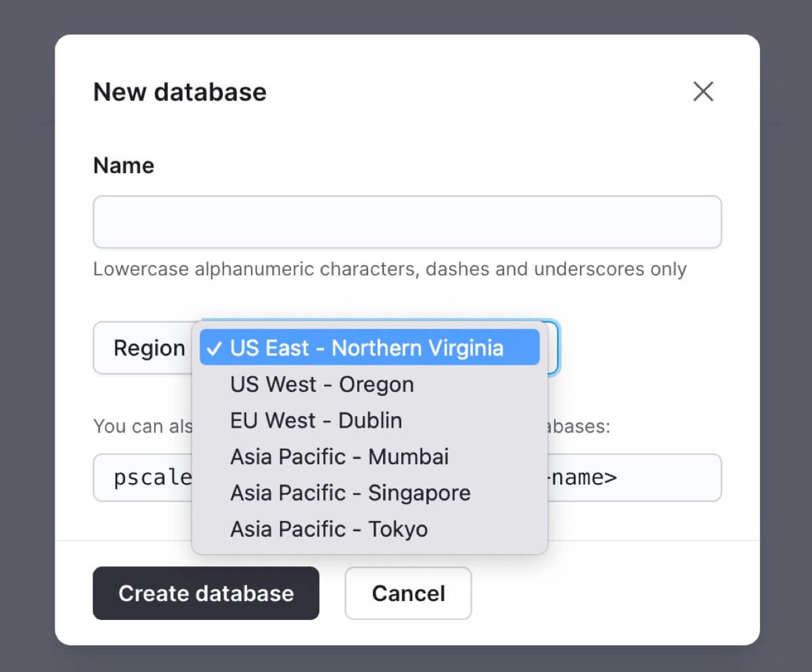The image size is (812, 672).
Task: Click the Region dropdown's exposed right edge
Action: (x=553, y=348)
